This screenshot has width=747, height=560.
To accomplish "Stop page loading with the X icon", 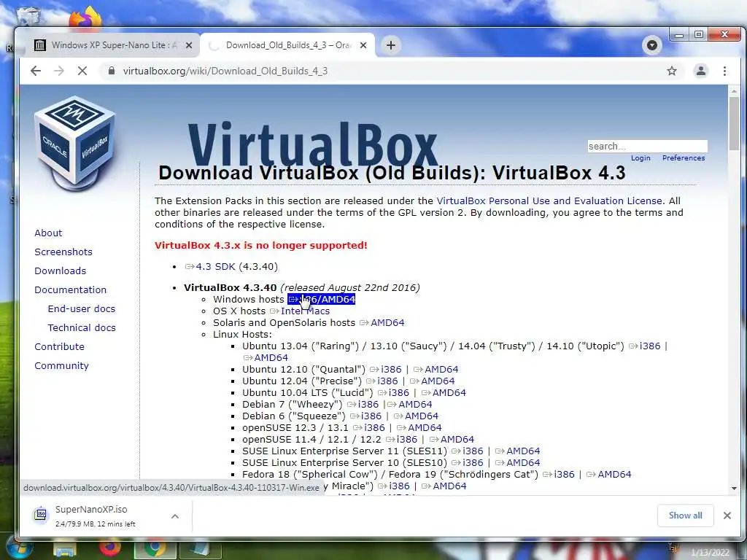I will click(x=82, y=71).
